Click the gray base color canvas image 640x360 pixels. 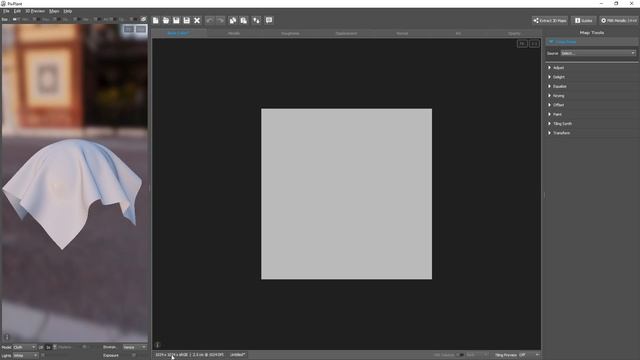pos(347,194)
